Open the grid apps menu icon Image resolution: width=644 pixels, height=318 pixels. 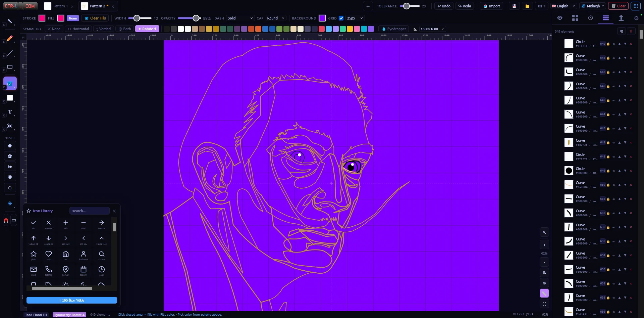[636, 6]
